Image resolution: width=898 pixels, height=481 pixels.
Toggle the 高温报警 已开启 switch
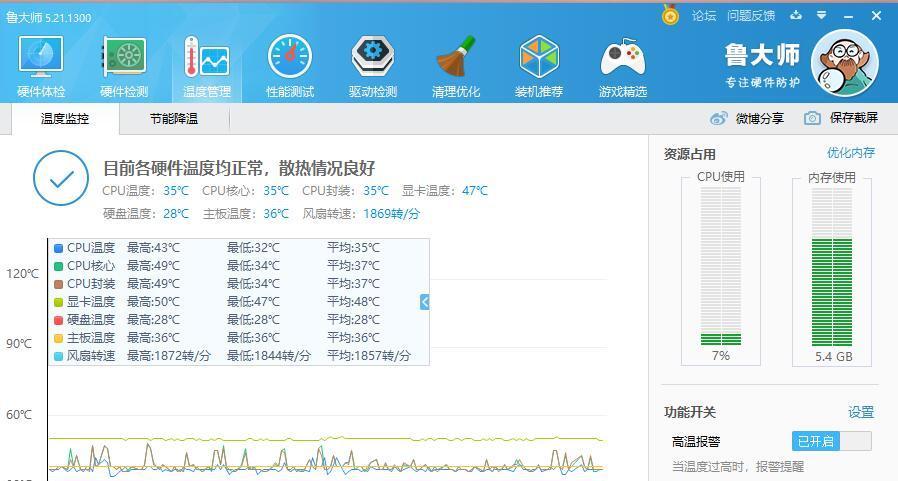832,441
